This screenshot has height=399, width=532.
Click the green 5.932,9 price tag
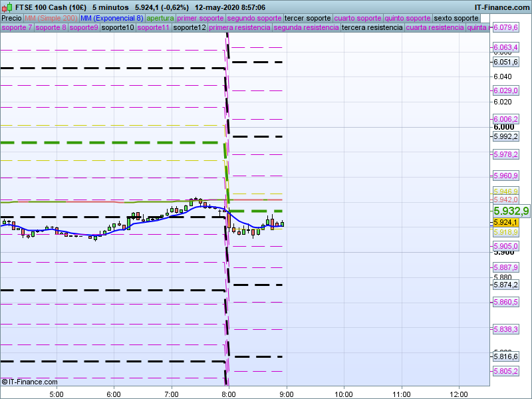[511, 211]
